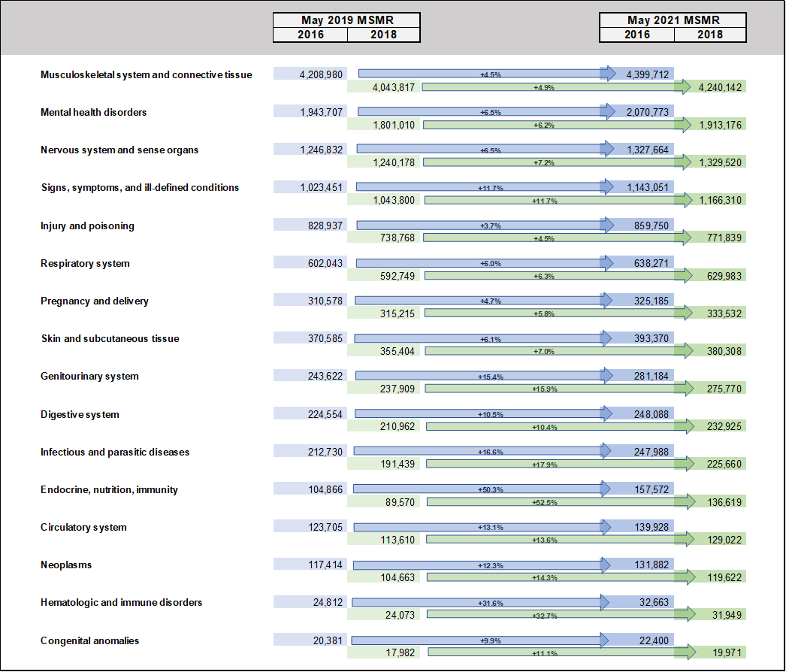Select the value 20,381

(x=328, y=640)
